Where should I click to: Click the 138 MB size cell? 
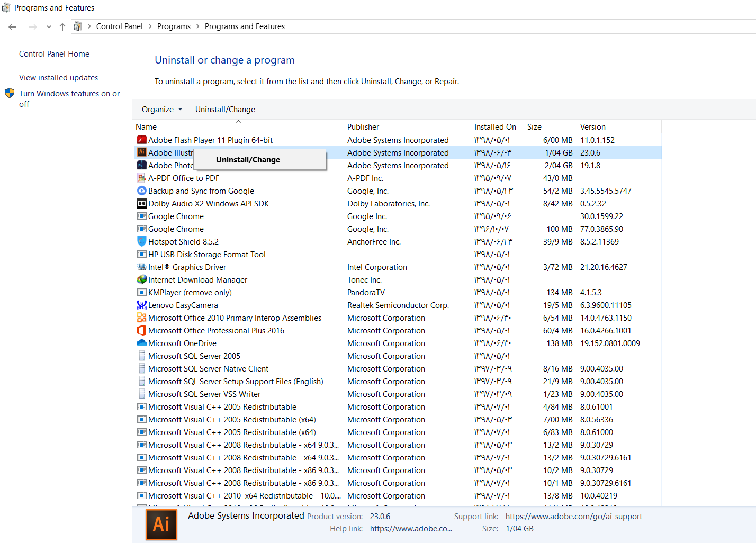[560, 343]
